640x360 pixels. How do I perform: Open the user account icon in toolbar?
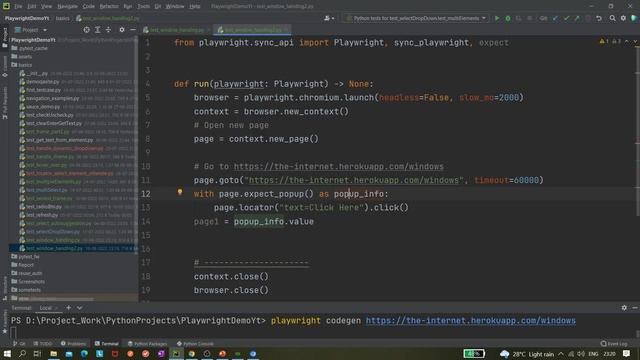pos(328,18)
